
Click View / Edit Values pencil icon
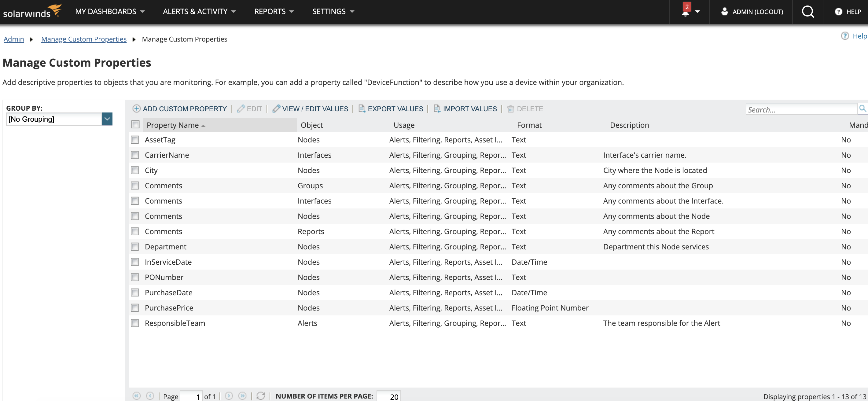276,109
